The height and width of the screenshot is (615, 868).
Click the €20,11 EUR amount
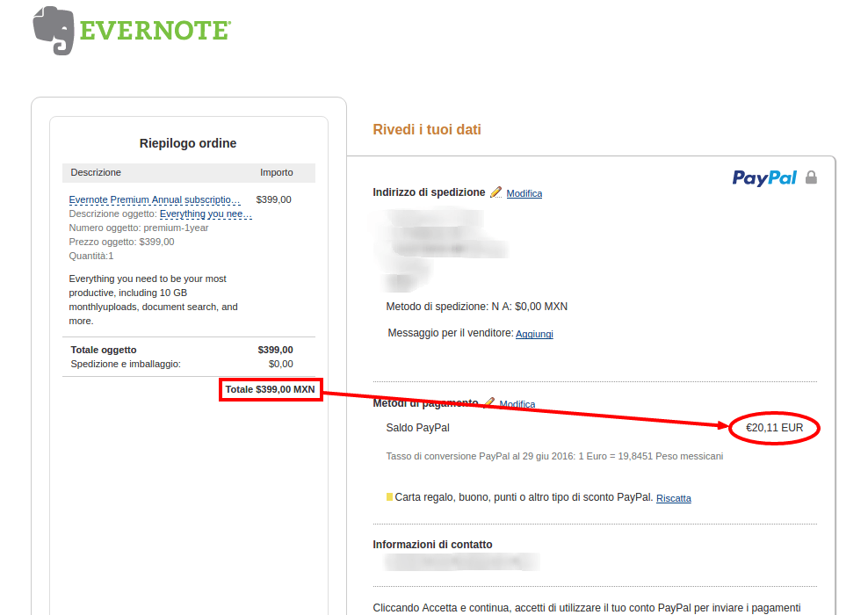point(775,428)
